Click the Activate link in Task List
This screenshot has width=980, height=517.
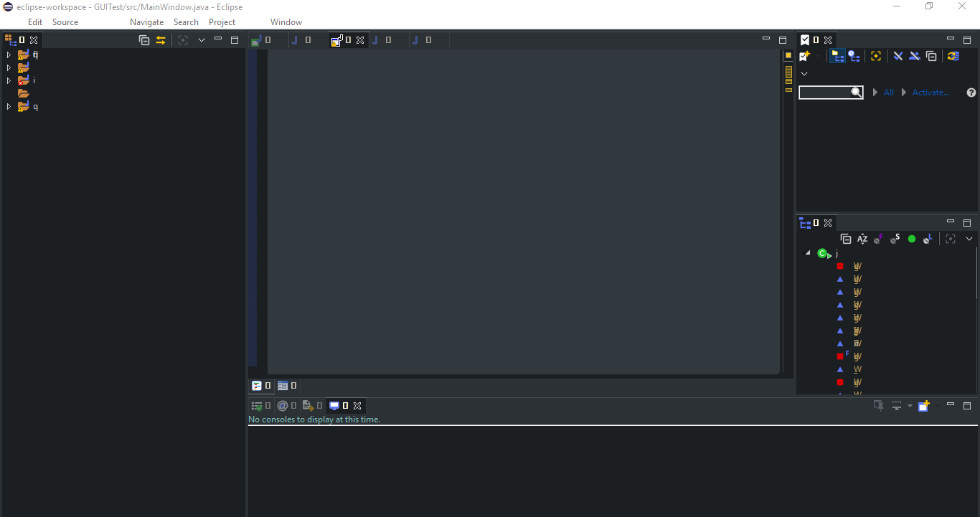click(930, 92)
